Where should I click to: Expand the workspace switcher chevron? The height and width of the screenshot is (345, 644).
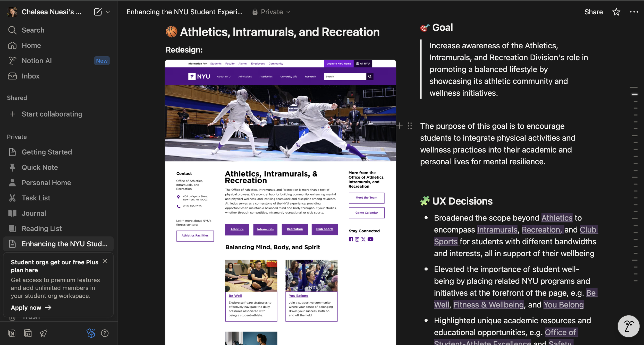[x=108, y=12]
